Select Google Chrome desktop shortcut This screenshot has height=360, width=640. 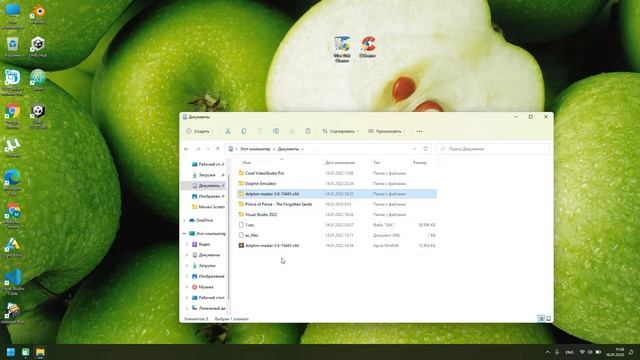[13, 116]
